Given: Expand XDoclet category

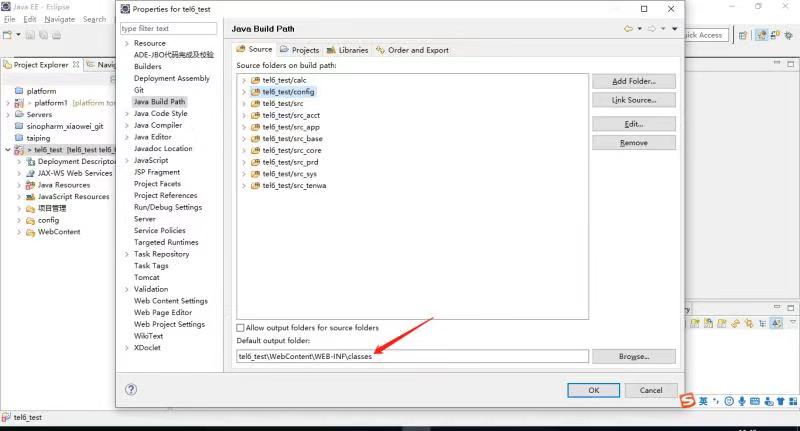Looking at the screenshot, I should pyautogui.click(x=127, y=348).
